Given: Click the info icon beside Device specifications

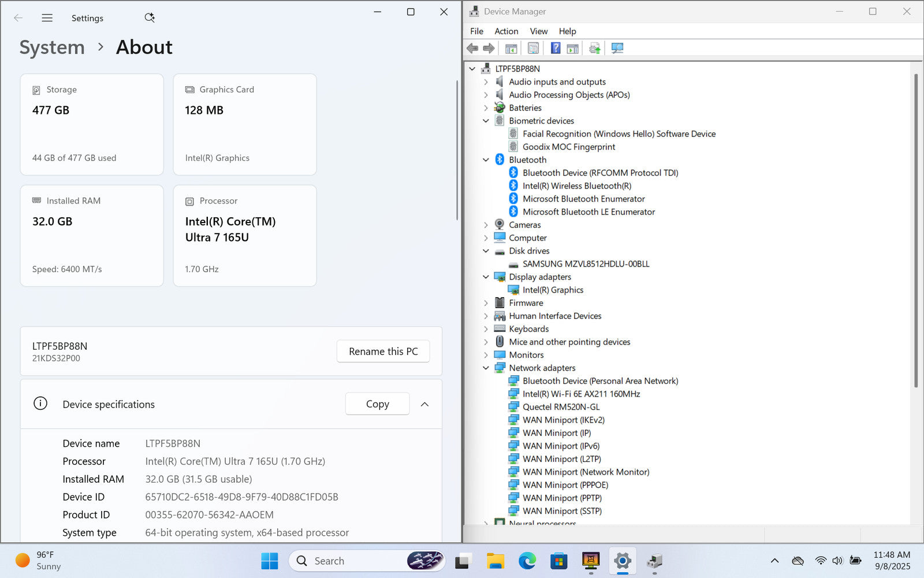Looking at the screenshot, I should pyautogui.click(x=40, y=403).
